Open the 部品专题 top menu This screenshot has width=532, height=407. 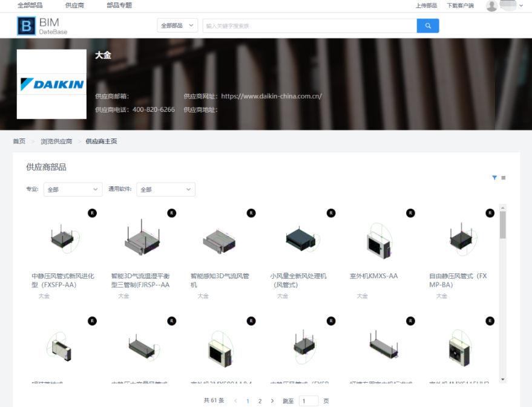(x=119, y=5)
